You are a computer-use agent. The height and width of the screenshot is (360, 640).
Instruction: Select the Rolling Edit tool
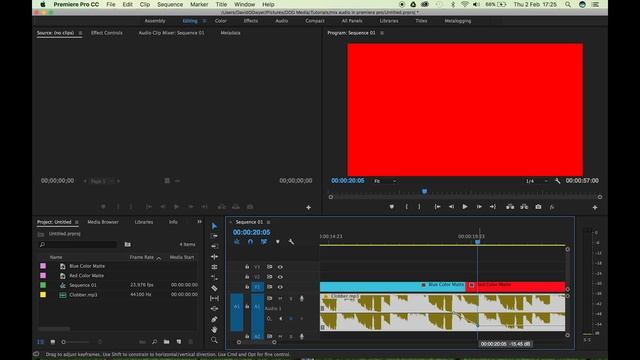click(x=214, y=257)
